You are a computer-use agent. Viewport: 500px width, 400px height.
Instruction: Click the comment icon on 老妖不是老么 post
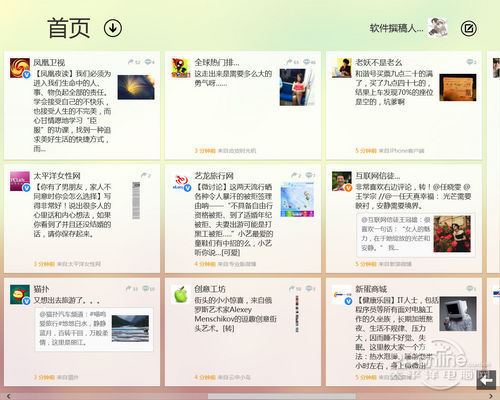pyautogui.click(x=471, y=62)
